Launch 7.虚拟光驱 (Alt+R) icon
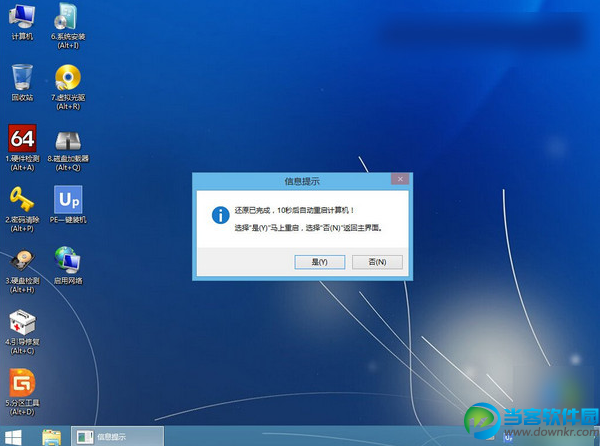The height and width of the screenshot is (446, 600). point(68,87)
